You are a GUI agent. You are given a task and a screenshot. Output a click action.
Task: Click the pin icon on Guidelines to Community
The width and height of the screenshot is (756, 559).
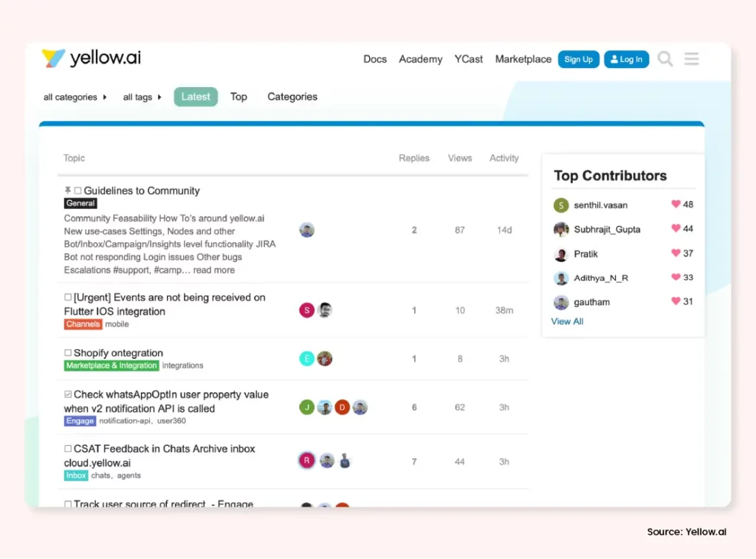tap(67, 191)
